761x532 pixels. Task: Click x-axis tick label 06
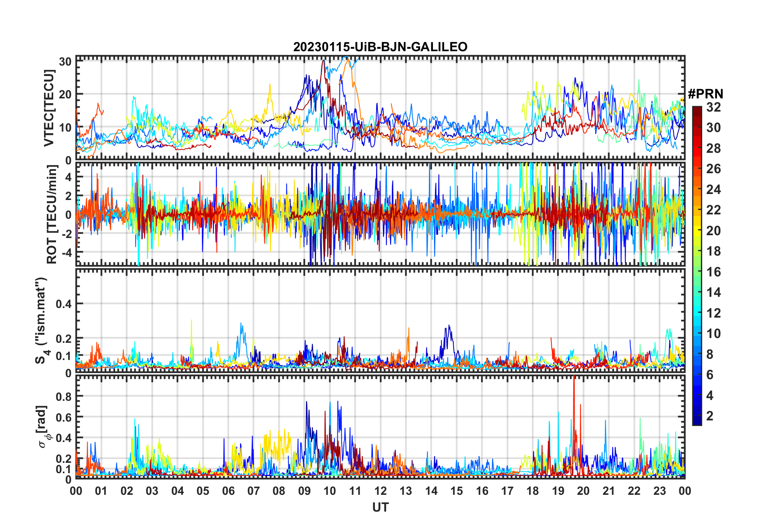coord(228,491)
